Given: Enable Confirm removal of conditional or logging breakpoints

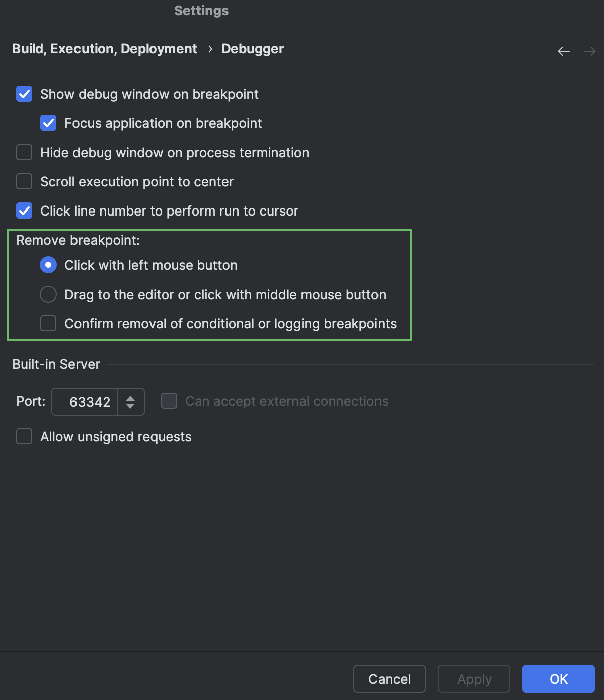Looking at the screenshot, I should pos(48,323).
